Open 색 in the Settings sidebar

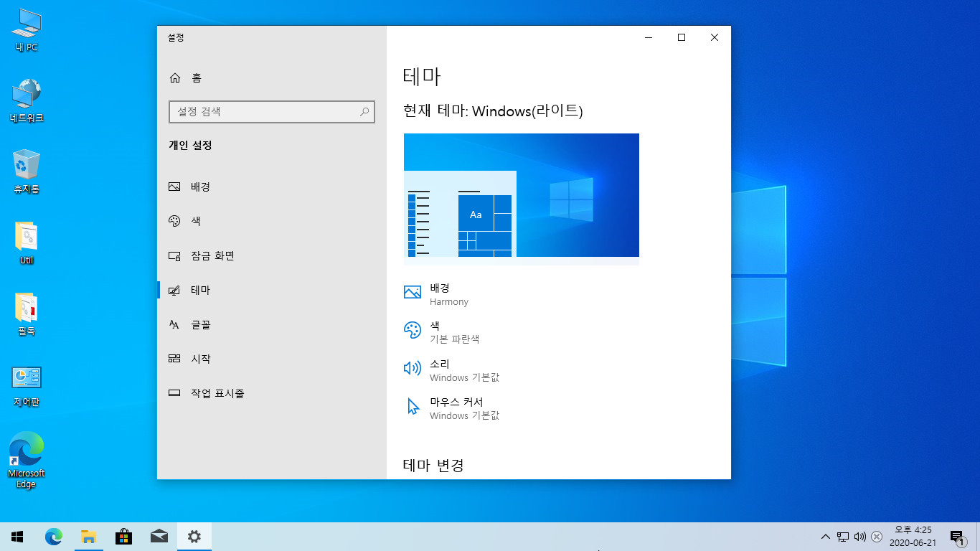[x=272, y=221]
